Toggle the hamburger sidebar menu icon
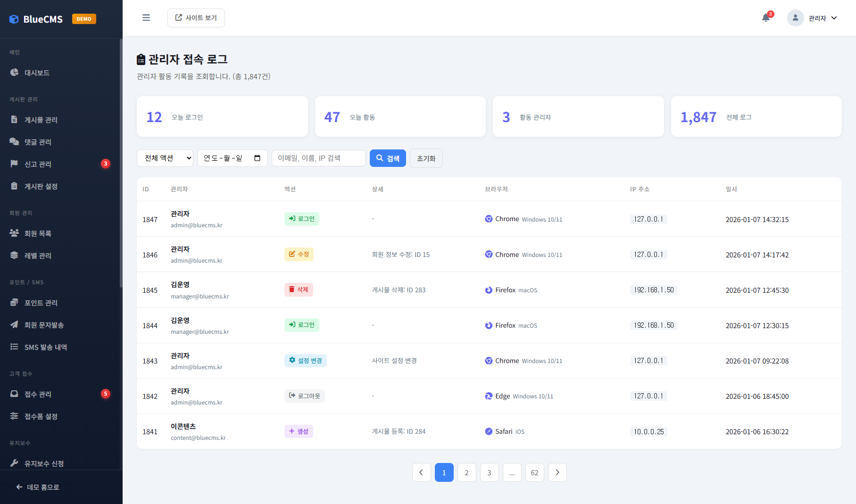This screenshot has width=856, height=504. point(146,18)
